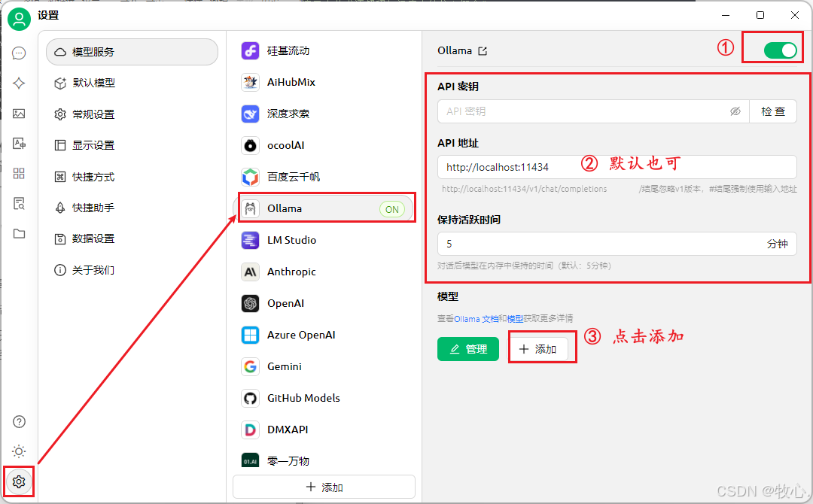813x504 pixels.
Task: Click 添加 button next to 管理
Action: click(537, 349)
